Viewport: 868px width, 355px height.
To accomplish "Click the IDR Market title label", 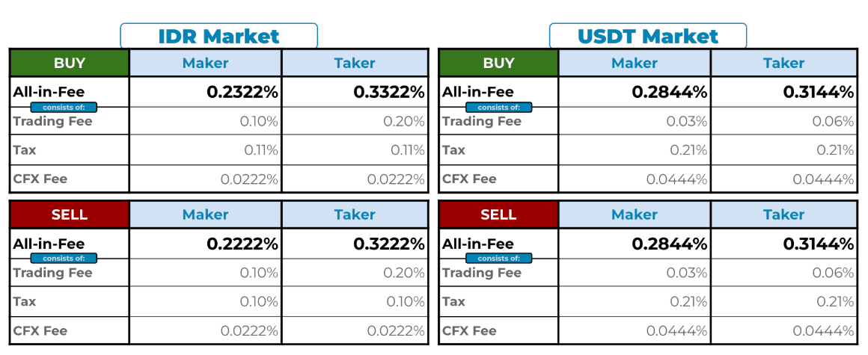I will point(218,36).
